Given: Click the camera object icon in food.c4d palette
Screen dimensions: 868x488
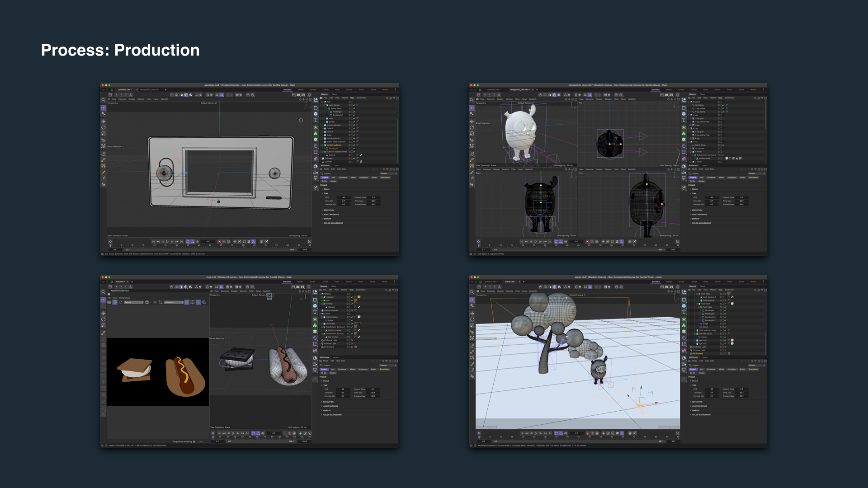Looking at the screenshot, I should 315,364.
